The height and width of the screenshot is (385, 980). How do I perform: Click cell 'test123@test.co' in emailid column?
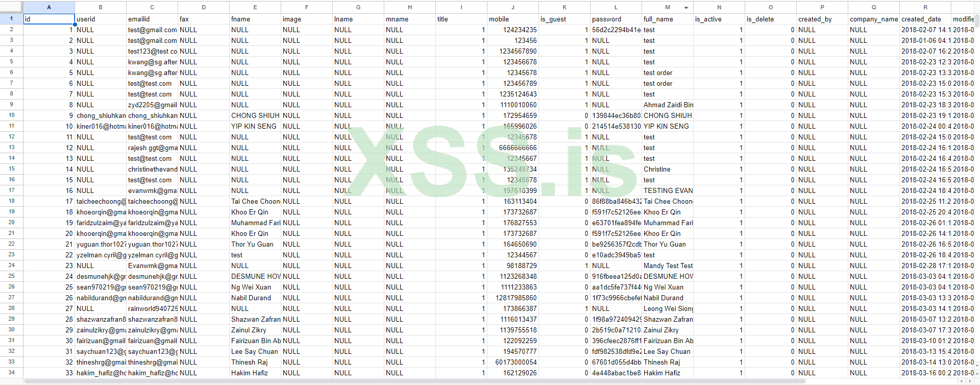tap(152, 51)
